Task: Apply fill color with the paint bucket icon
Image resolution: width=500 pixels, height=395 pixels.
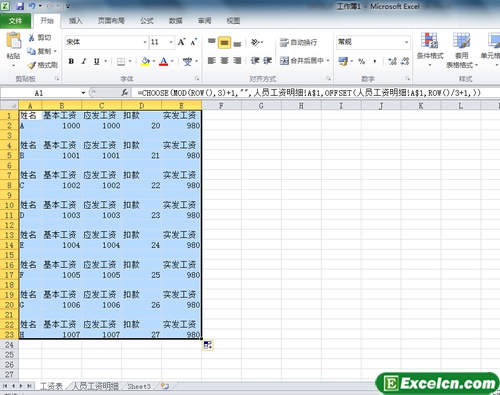Action: pyautogui.click(x=145, y=61)
